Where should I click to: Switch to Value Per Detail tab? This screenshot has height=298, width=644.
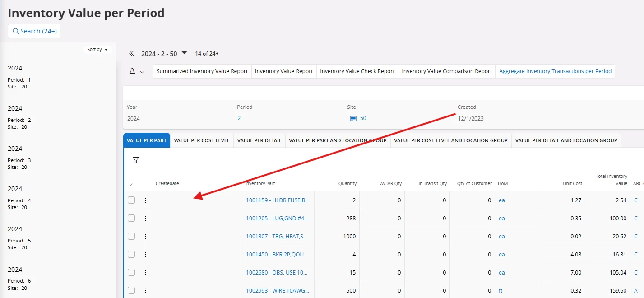pyautogui.click(x=259, y=140)
